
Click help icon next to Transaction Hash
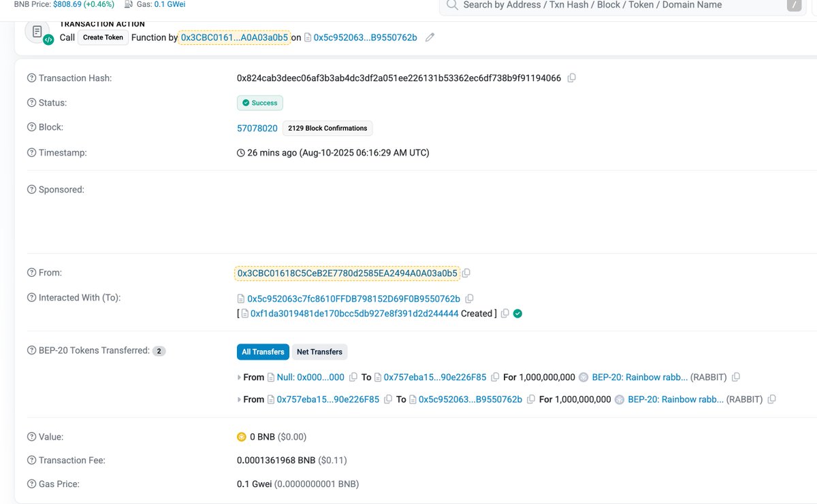click(31, 78)
